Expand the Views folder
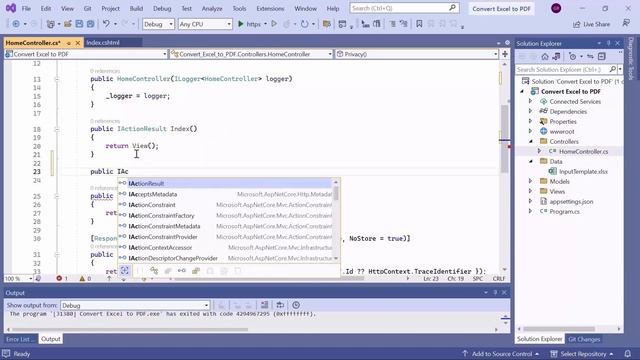The image size is (640, 360). [x=530, y=191]
